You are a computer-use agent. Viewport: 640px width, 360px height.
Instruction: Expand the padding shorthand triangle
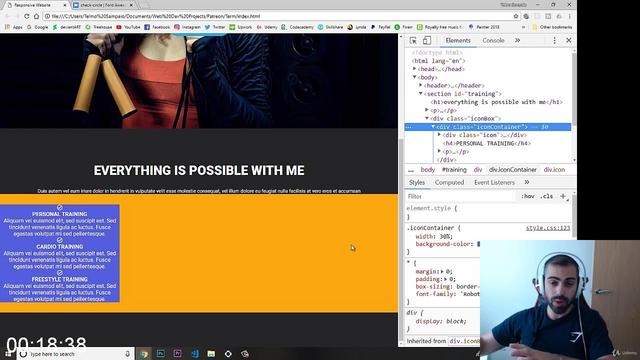point(446,279)
